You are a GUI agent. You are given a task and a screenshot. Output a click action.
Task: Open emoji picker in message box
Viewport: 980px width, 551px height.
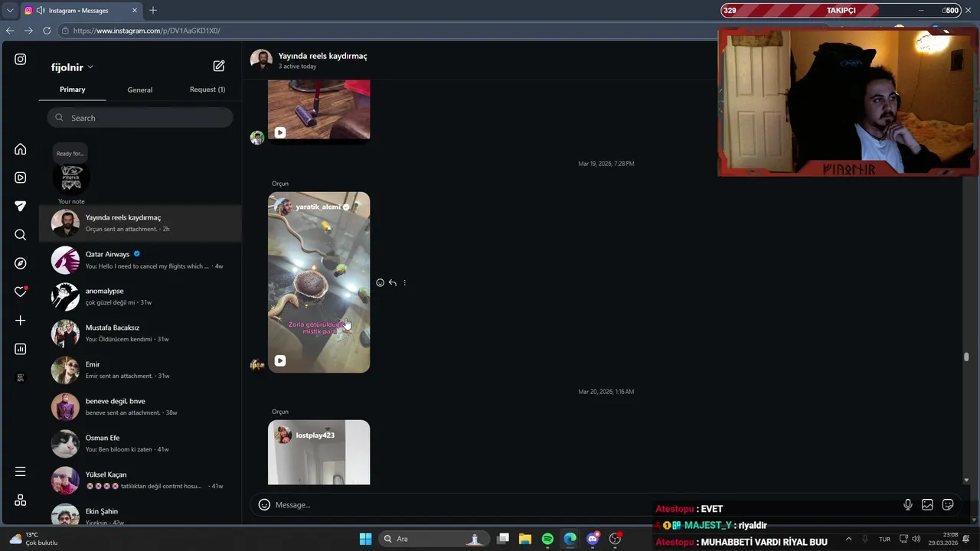(264, 504)
